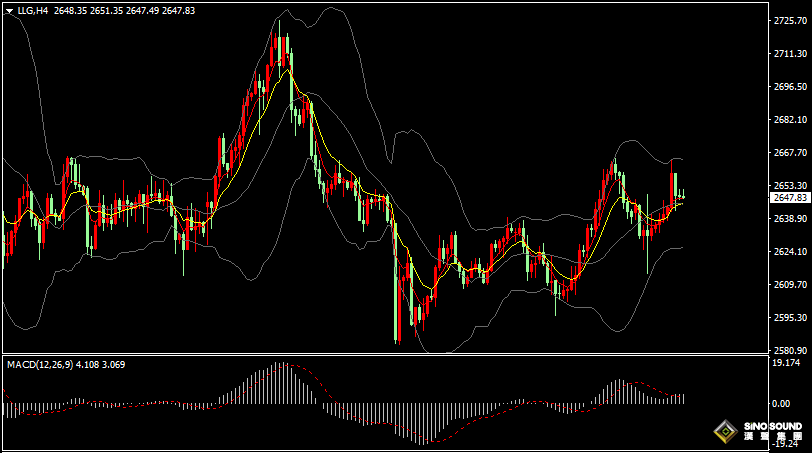Click the price axis value 2595.30
The image size is (812, 453).
(x=790, y=317)
